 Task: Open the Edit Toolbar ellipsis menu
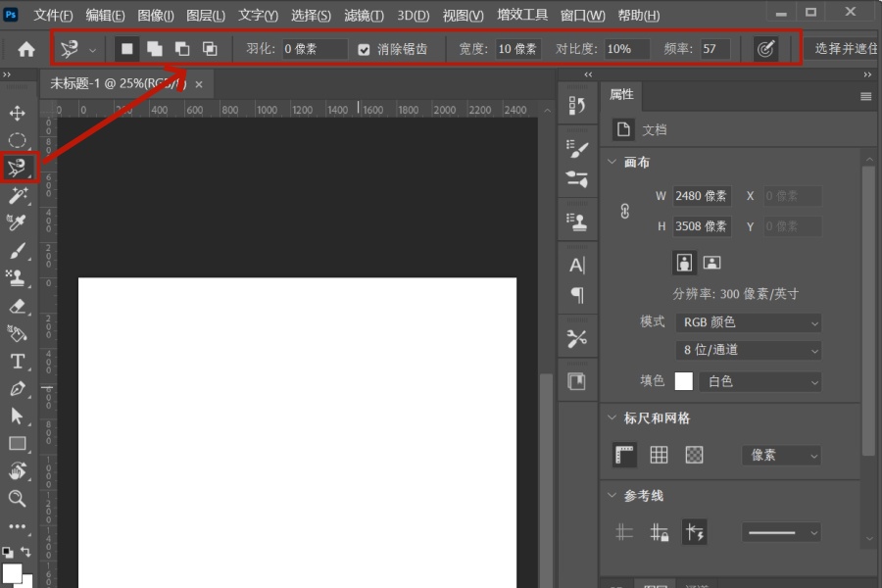pyautogui.click(x=17, y=526)
